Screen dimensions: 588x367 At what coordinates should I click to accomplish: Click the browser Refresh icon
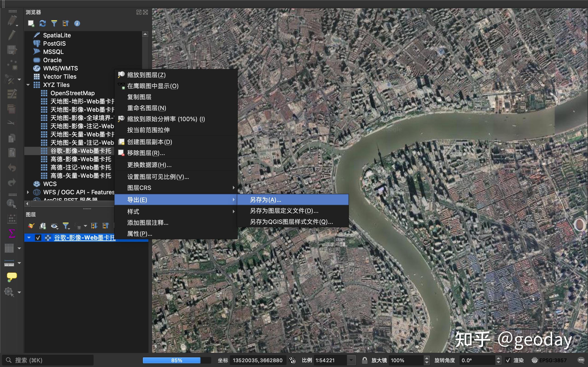[x=42, y=23]
